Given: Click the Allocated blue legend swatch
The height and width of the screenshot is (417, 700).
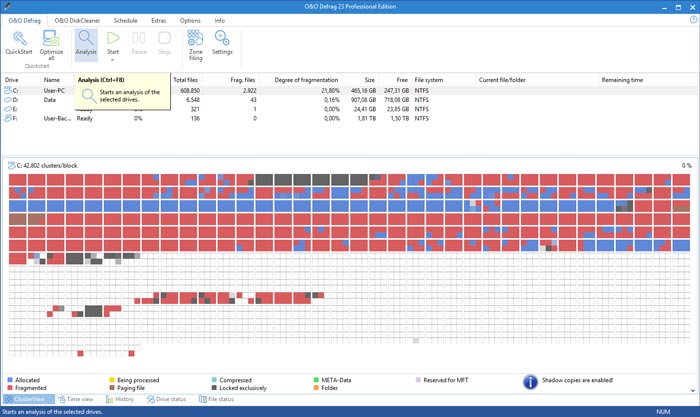Looking at the screenshot, I should (x=10, y=380).
